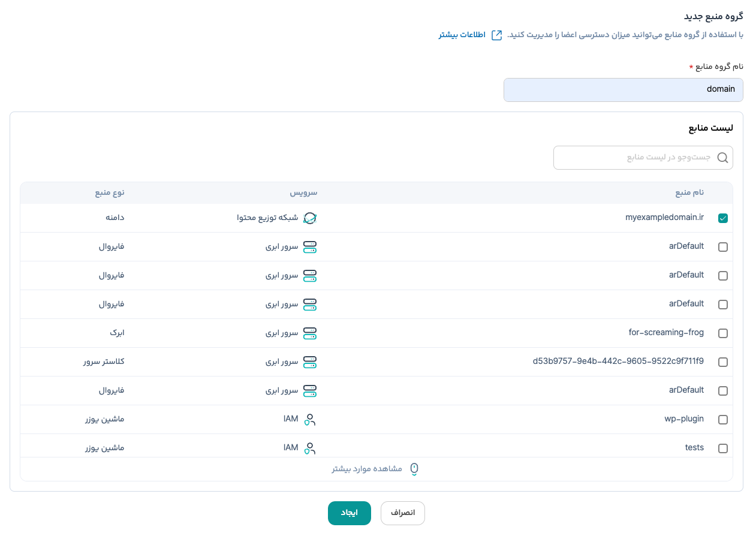
Task: Expand list via مشاهده موارد بیشتر
Action: pyautogui.click(x=367, y=469)
